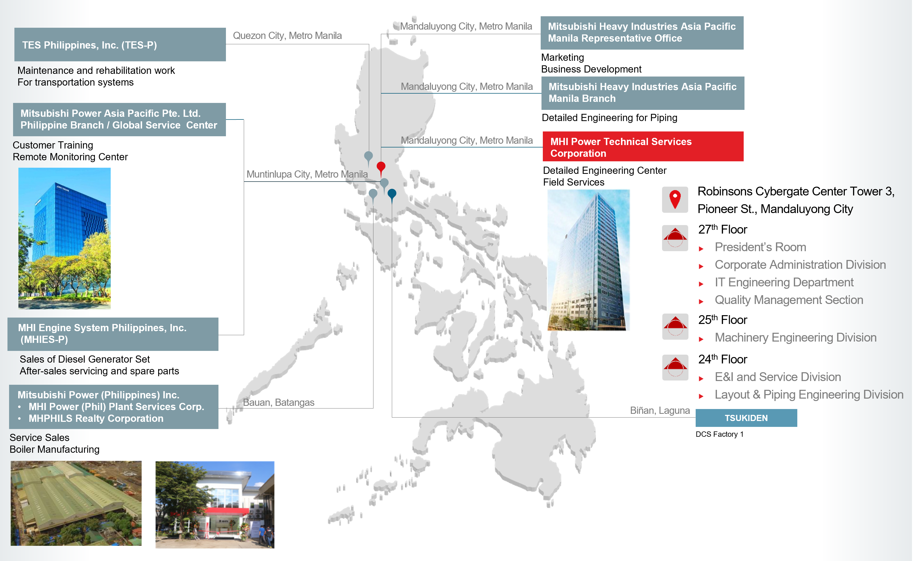Click the aerial factory roof photo

coord(76,503)
